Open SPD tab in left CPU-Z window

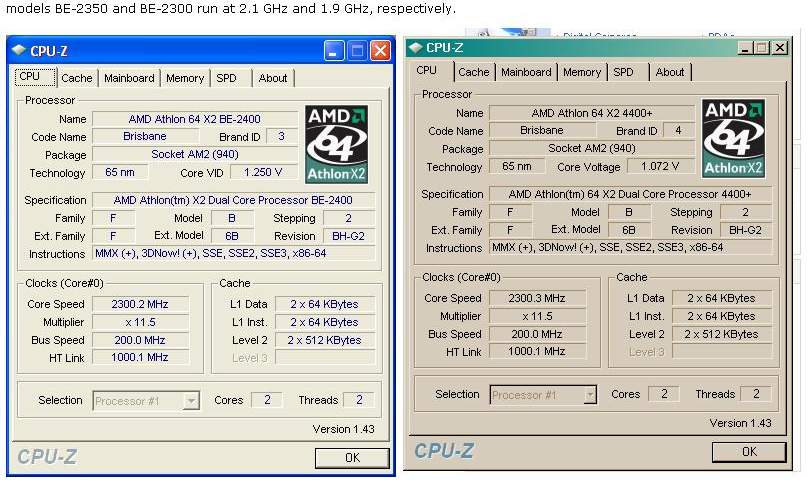coord(226,78)
